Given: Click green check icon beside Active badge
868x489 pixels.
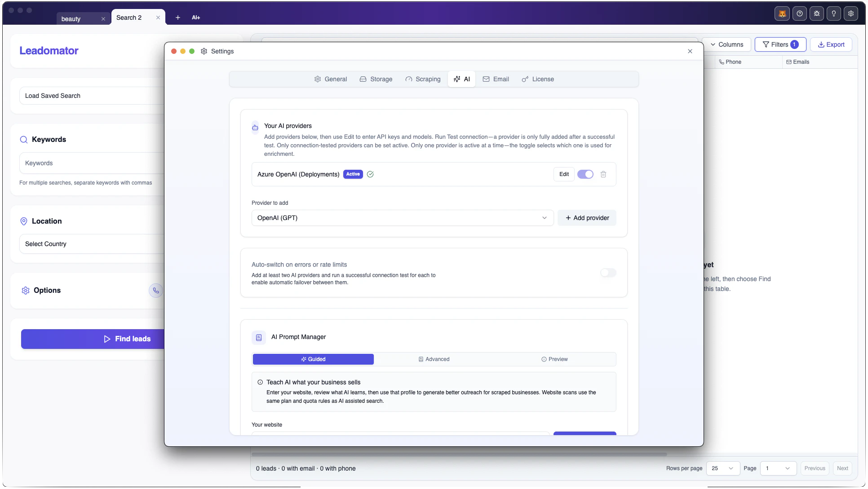Looking at the screenshot, I should tap(370, 174).
